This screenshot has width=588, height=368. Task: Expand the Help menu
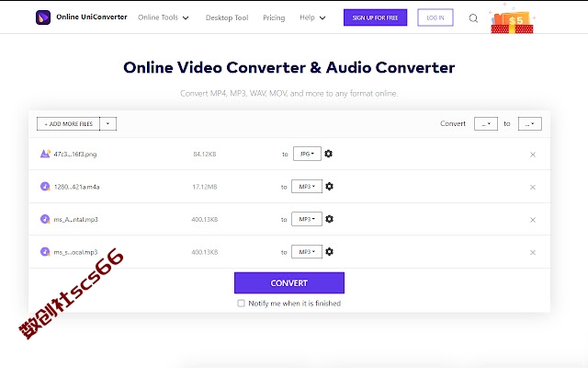pos(312,17)
